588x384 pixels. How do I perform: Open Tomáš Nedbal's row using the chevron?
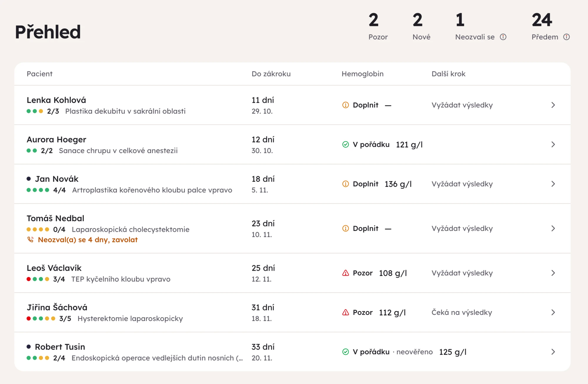point(553,228)
